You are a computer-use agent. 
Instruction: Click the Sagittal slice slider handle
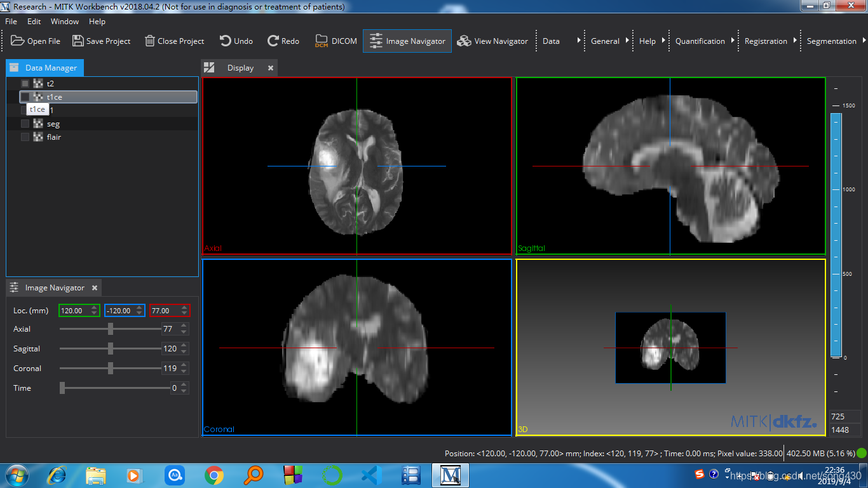(x=111, y=349)
